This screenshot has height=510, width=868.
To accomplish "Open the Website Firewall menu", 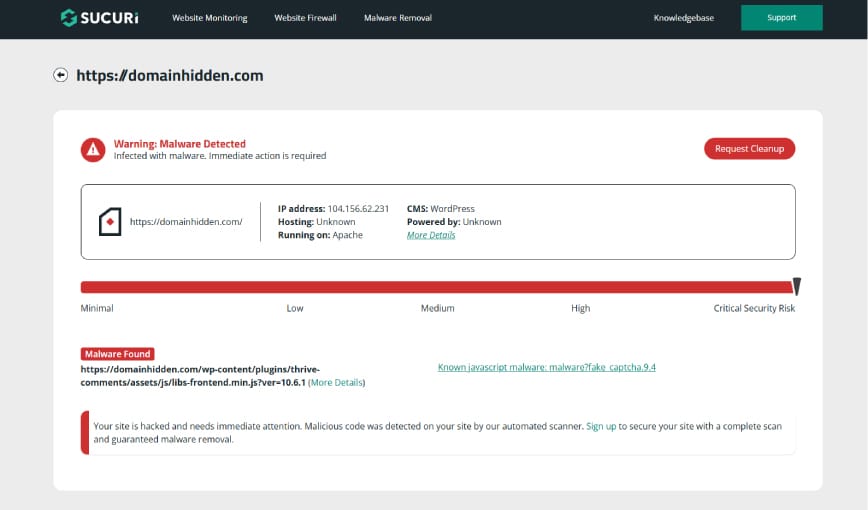I will point(306,18).
